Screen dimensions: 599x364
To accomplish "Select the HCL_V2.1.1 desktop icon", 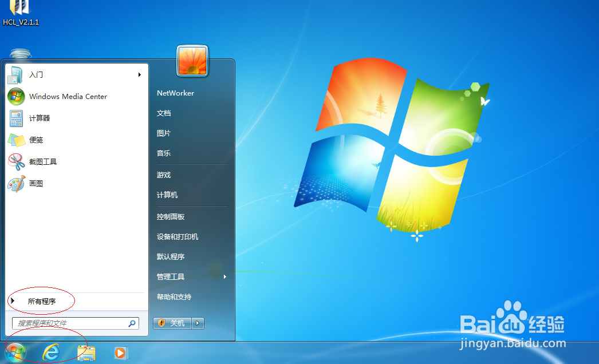I will (x=20, y=7).
